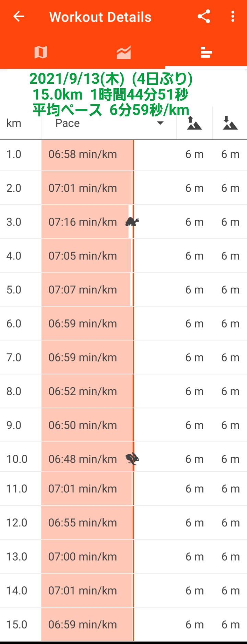
Task: Select the lap splits tab
Action: 206,52
